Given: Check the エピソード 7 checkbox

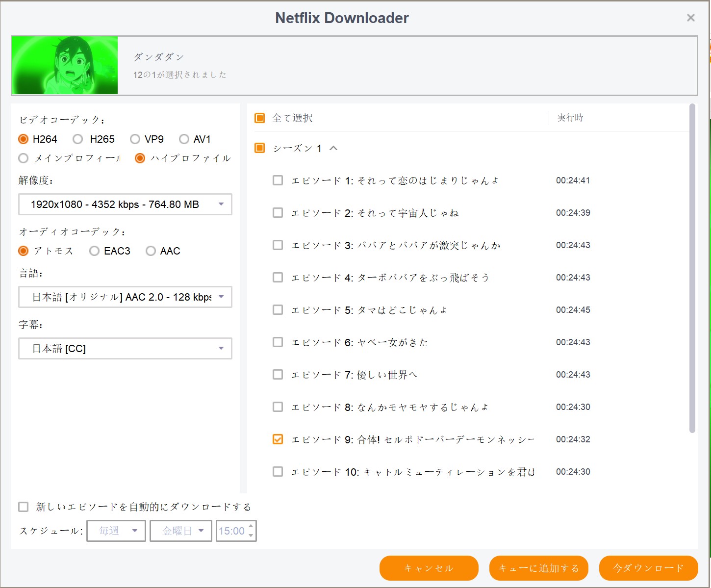Looking at the screenshot, I should click(278, 375).
